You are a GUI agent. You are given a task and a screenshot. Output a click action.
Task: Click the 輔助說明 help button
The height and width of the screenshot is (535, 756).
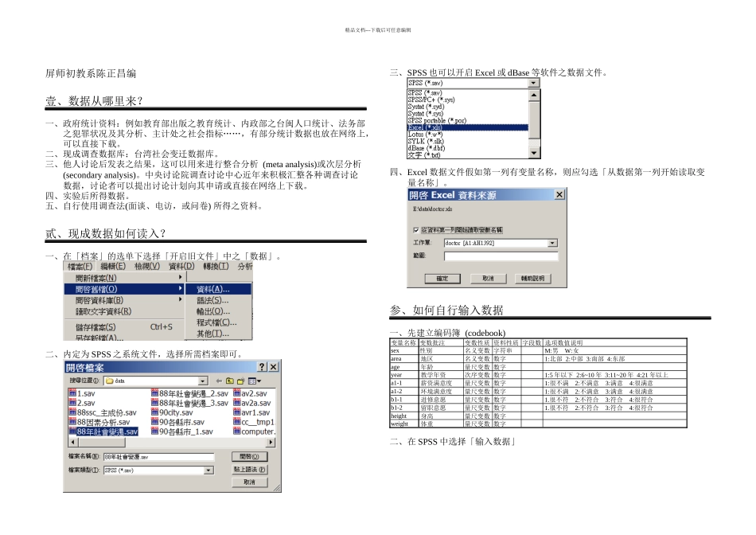tap(532, 279)
